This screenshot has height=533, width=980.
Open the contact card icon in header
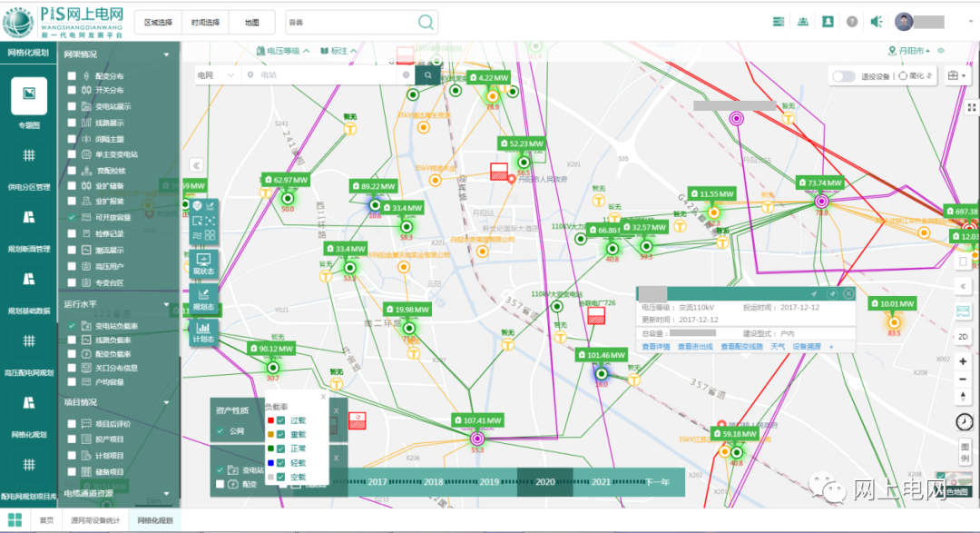click(828, 22)
